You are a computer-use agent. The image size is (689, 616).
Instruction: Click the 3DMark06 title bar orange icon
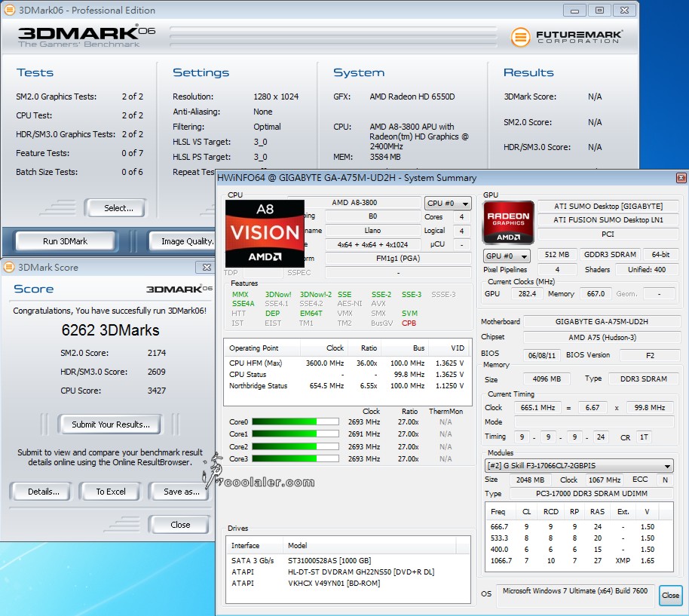coord(9,10)
